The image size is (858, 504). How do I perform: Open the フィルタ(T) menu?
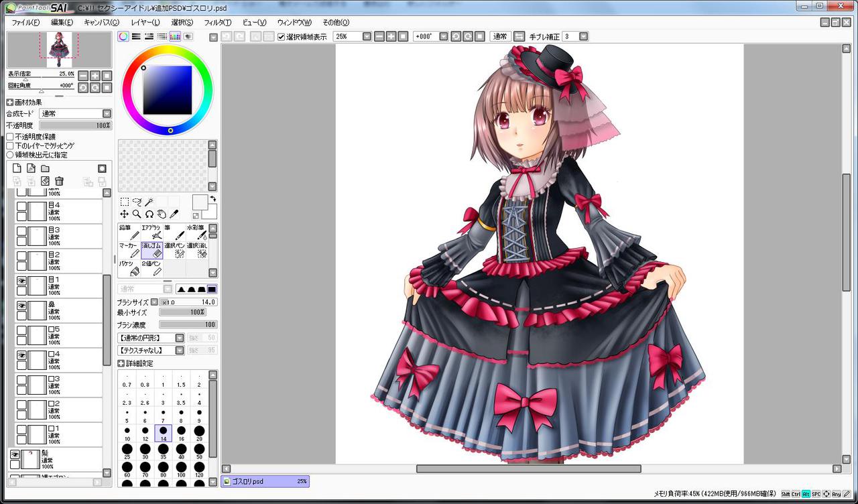click(218, 22)
